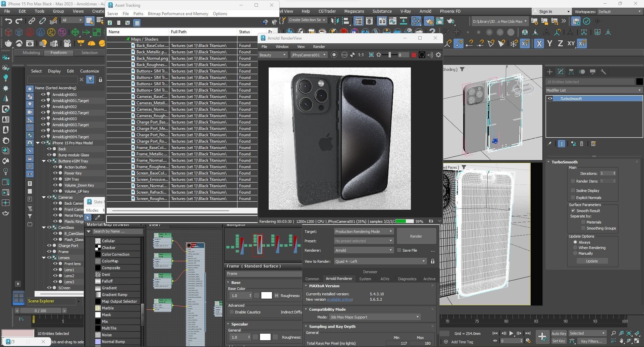The height and width of the screenshot is (347, 644).
Task: Click the Auto Key button
Action: coord(559,334)
